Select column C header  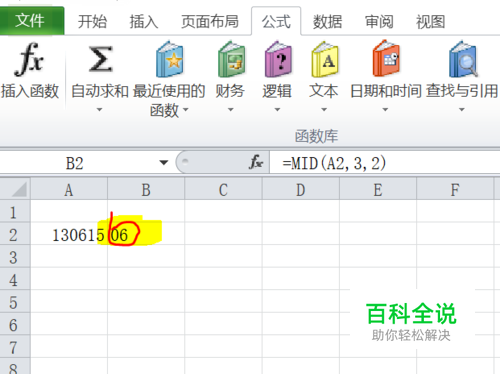coord(223,190)
